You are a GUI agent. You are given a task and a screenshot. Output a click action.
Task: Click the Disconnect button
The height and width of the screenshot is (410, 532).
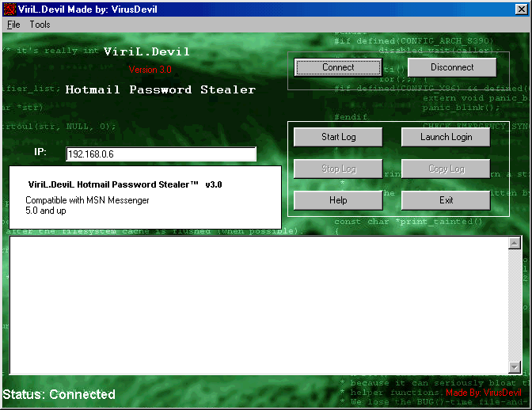point(452,67)
